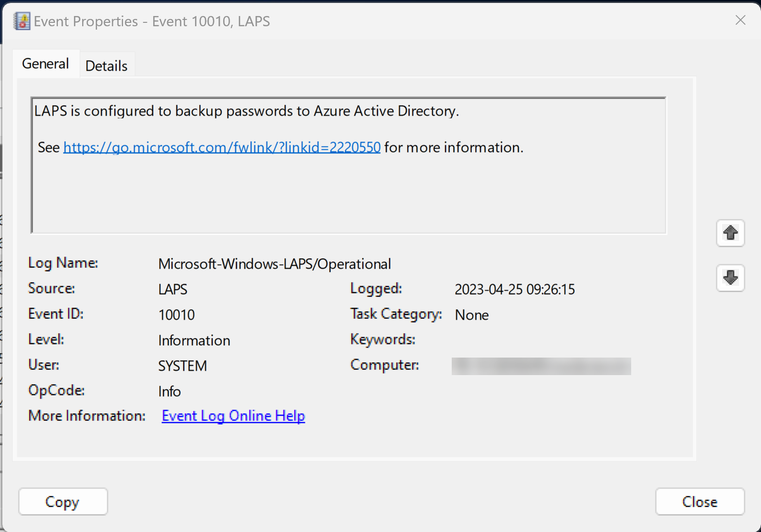
Task: Open the Event Log Online Help link
Action: click(x=233, y=416)
